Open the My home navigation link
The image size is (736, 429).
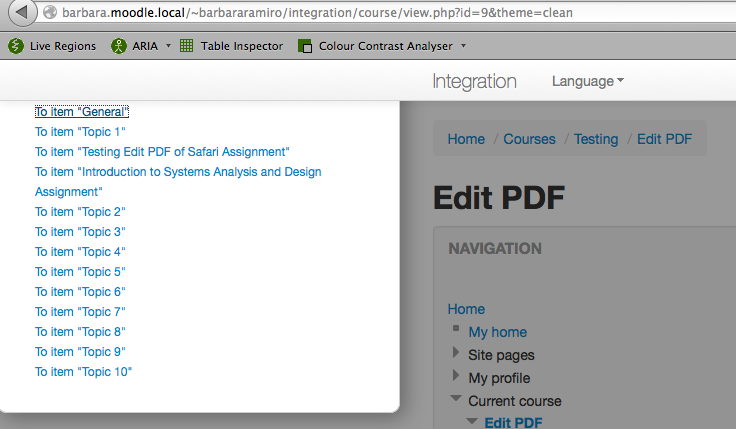498,332
